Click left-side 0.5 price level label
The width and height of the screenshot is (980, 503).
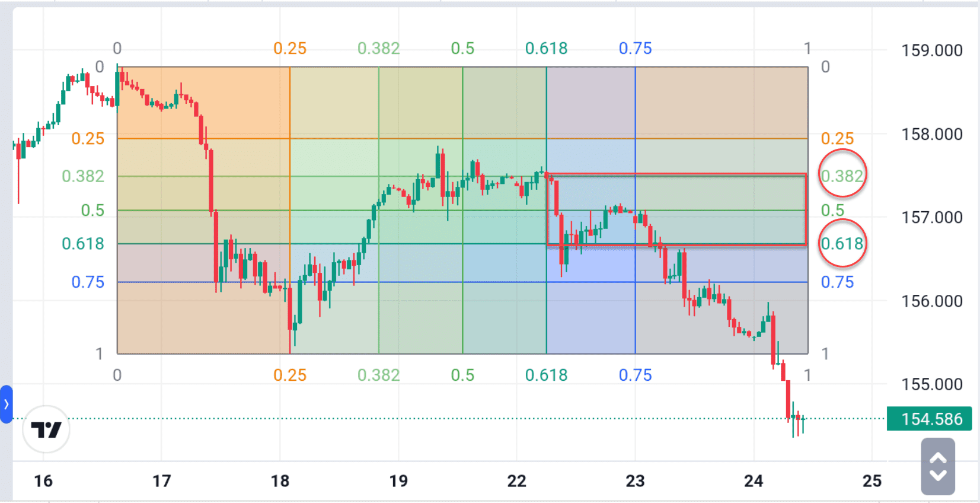92,210
